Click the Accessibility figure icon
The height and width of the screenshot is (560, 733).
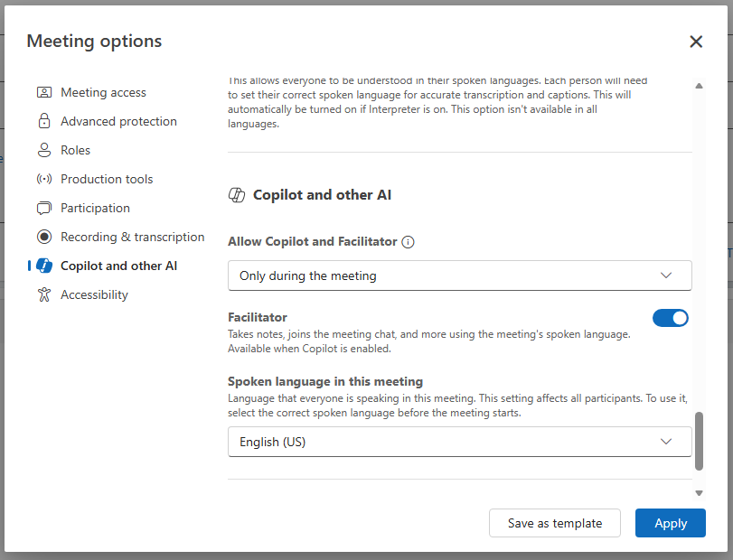coord(44,294)
